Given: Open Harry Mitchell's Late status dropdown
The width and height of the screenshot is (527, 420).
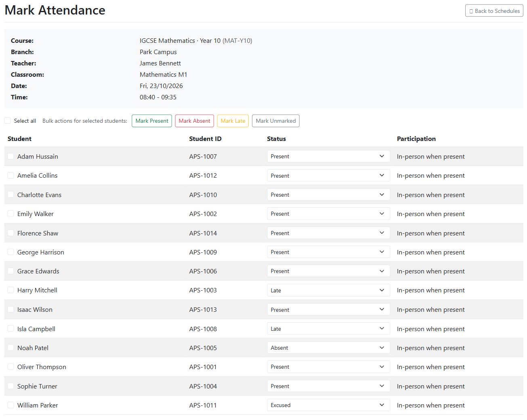Looking at the screenshot, I should point(328,290).
